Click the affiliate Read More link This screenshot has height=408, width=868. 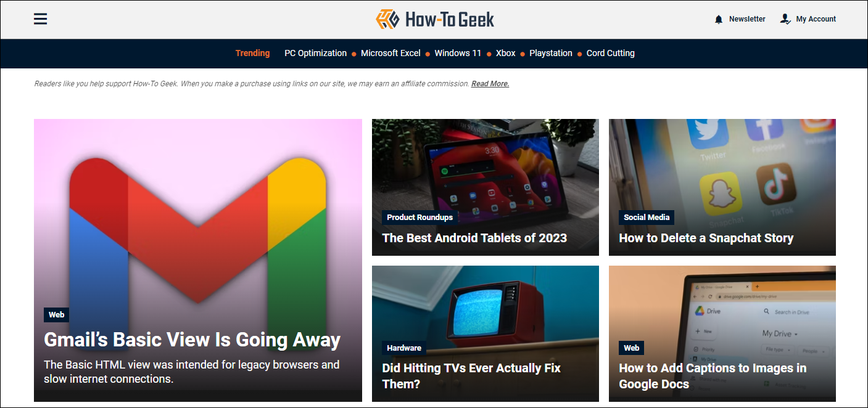pos(490,84)
